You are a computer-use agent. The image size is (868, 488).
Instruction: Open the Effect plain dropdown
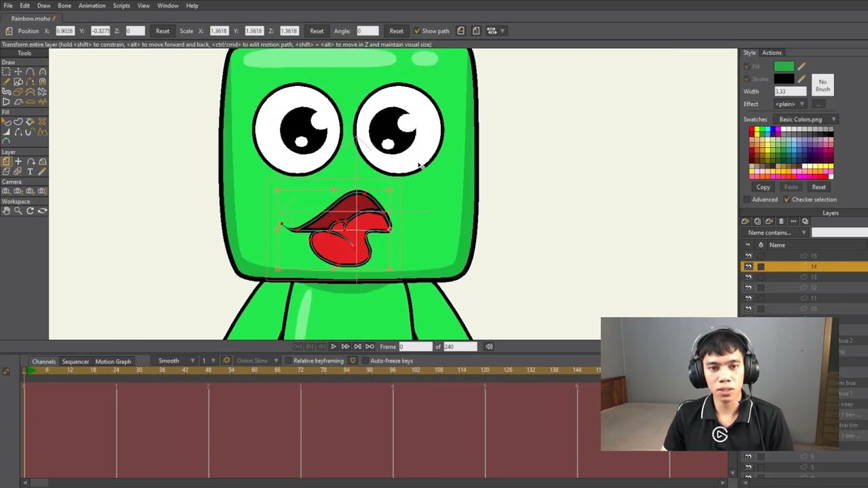pos(790,104)
